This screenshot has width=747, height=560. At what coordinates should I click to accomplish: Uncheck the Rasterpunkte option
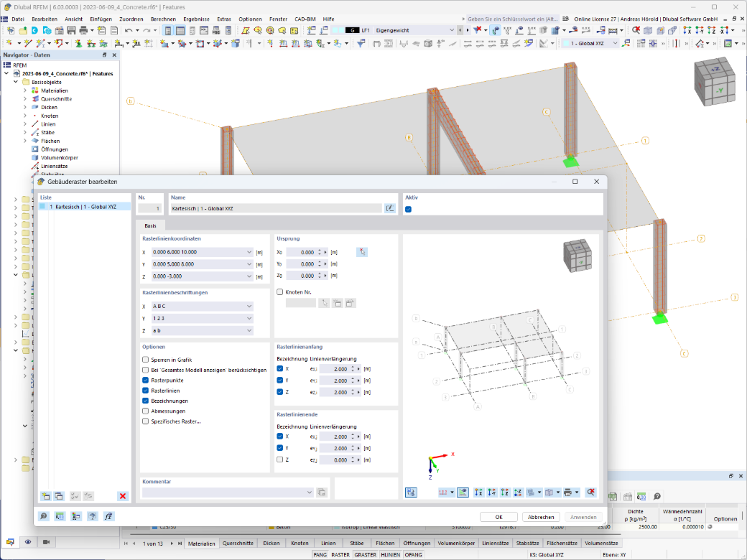click(145, 380)
